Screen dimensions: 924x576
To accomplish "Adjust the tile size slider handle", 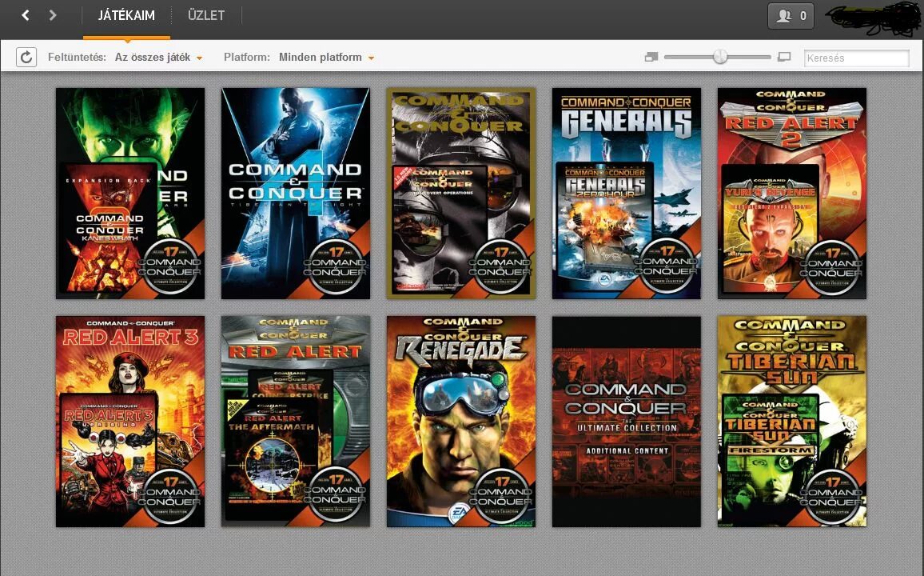I will click(720, 57).
